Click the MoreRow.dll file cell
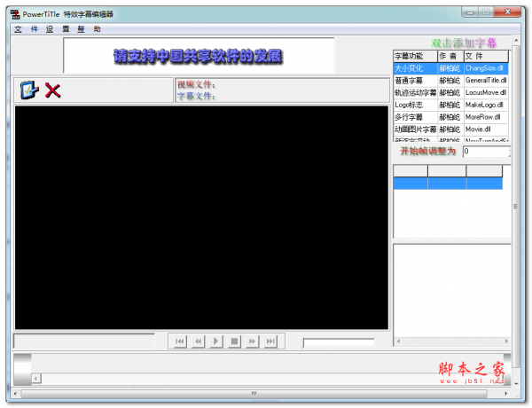Viewport: 532px width, 408px height. pos(486,117)
